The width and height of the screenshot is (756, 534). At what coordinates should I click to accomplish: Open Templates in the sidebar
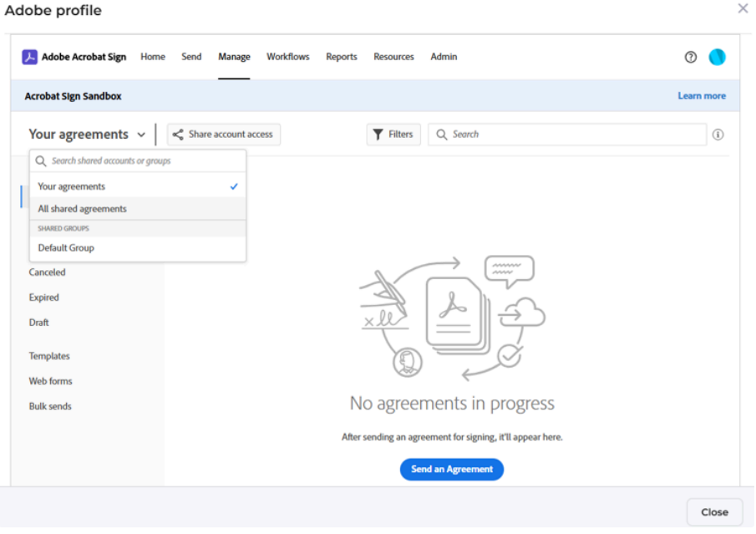[x=49, y=357]
